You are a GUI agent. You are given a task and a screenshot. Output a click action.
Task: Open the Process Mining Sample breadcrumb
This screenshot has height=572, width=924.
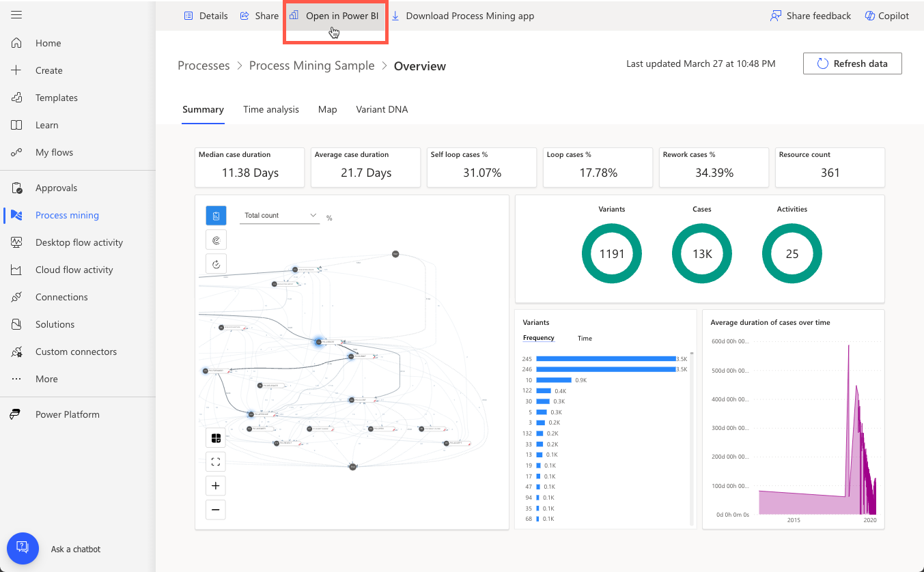312,66
